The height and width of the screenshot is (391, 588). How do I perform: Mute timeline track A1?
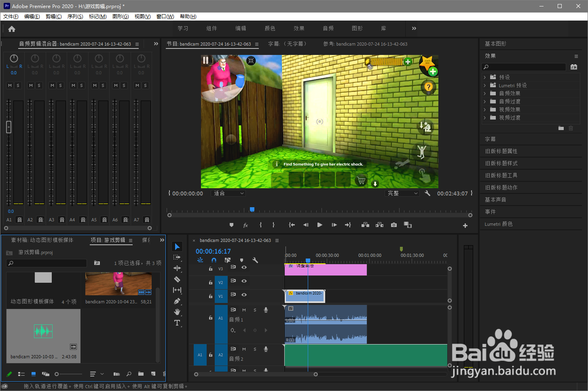[x=244, y=310]
